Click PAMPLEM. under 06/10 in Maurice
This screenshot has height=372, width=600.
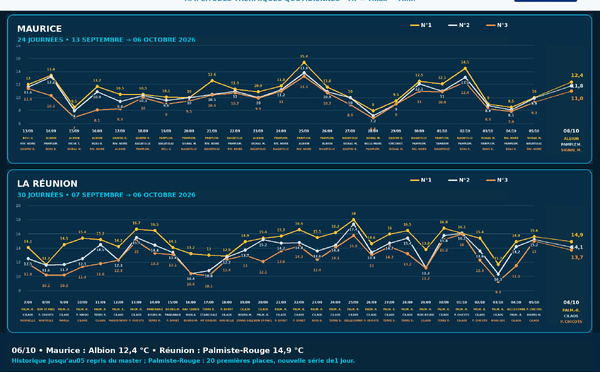[571, 144]
